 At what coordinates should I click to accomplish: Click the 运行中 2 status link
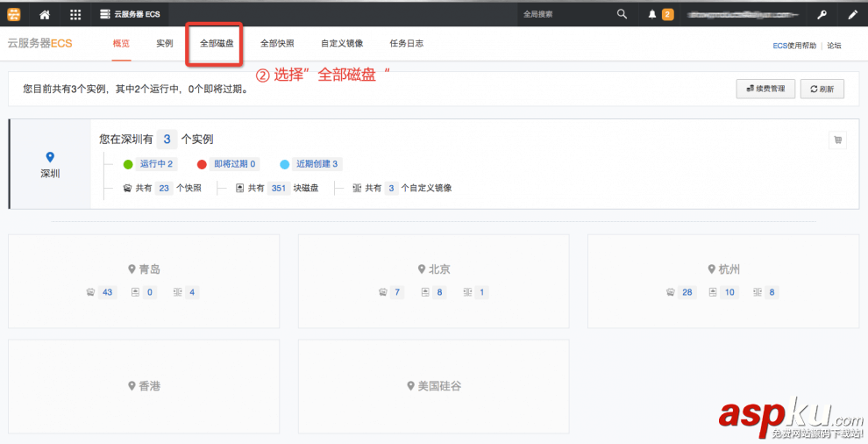click(x=156, y=164)
